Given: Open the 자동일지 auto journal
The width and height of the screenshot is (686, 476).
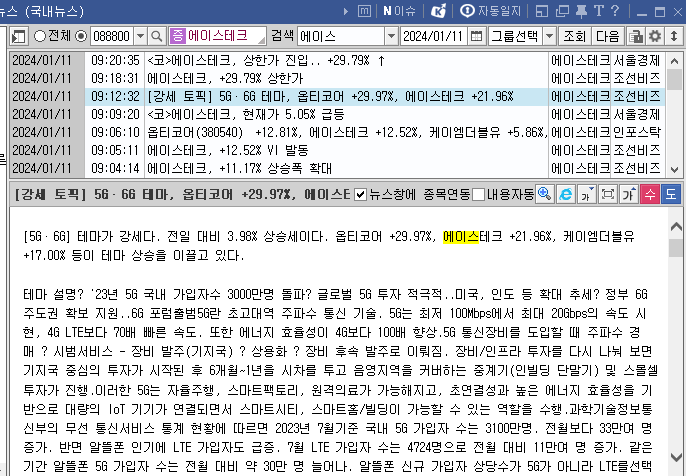Looking at the screenshot, I should [x=491, y=11].
